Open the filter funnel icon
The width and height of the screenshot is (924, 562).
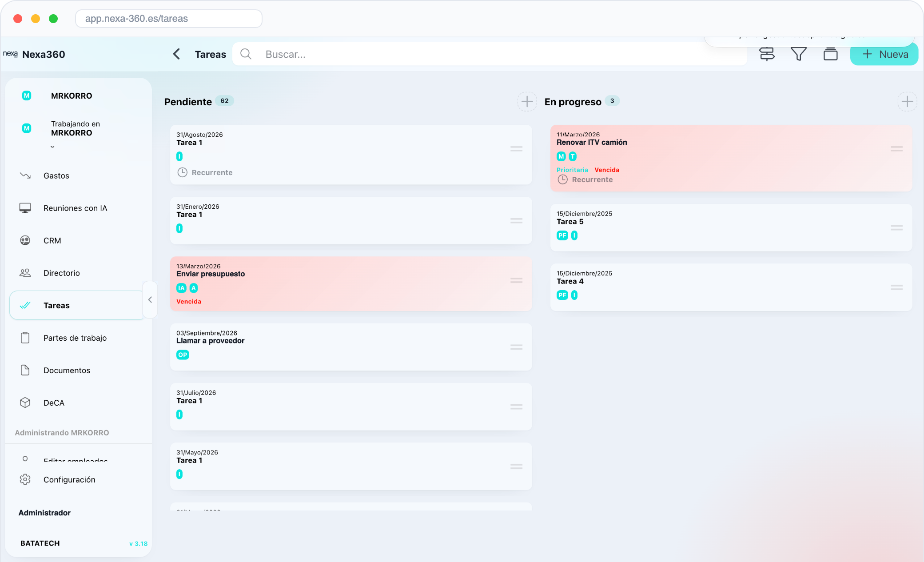click(x=799, y=54)
